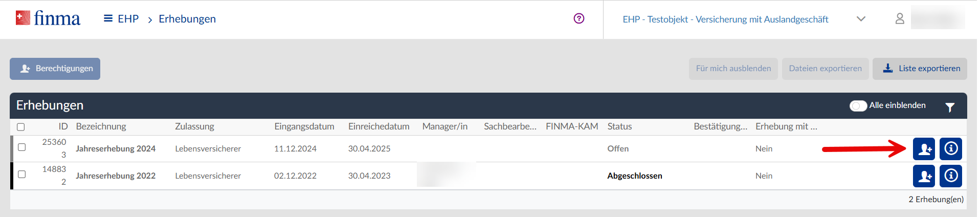980x217 pixels.
Task: Toggle the Alle einblenden switch
Action: 858,105
